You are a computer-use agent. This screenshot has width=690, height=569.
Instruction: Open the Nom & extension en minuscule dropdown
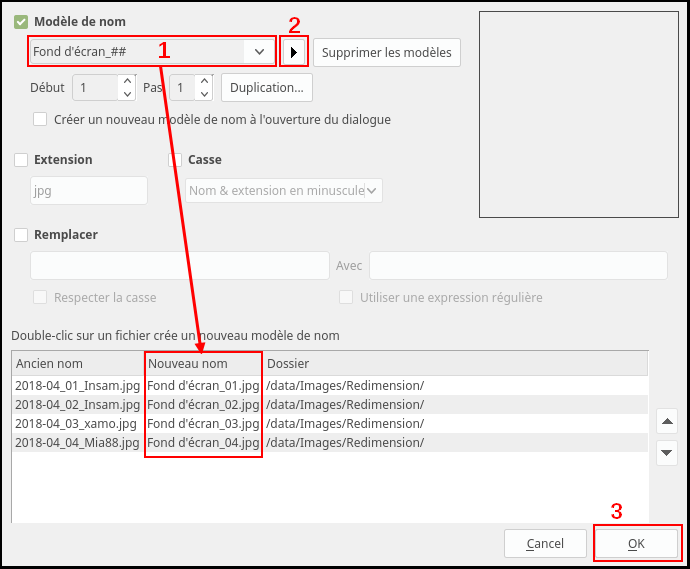[372, 190]
